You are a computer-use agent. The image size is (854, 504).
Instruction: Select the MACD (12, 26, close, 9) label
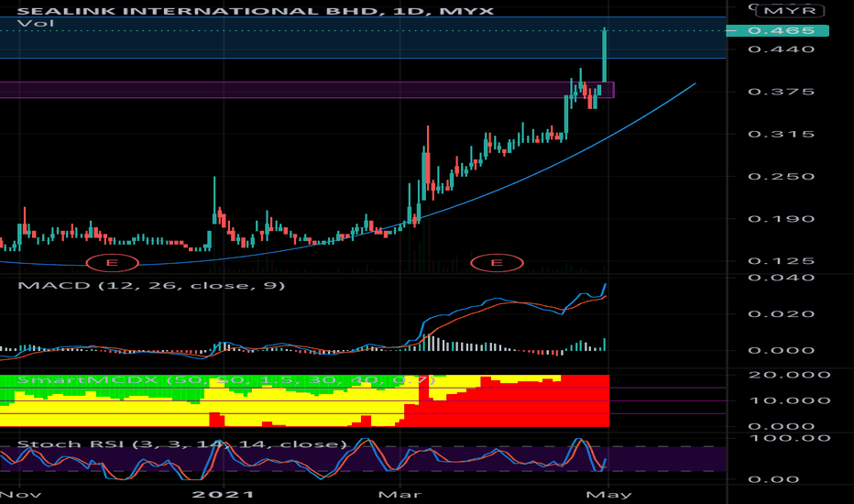click(x=151, y=286)
